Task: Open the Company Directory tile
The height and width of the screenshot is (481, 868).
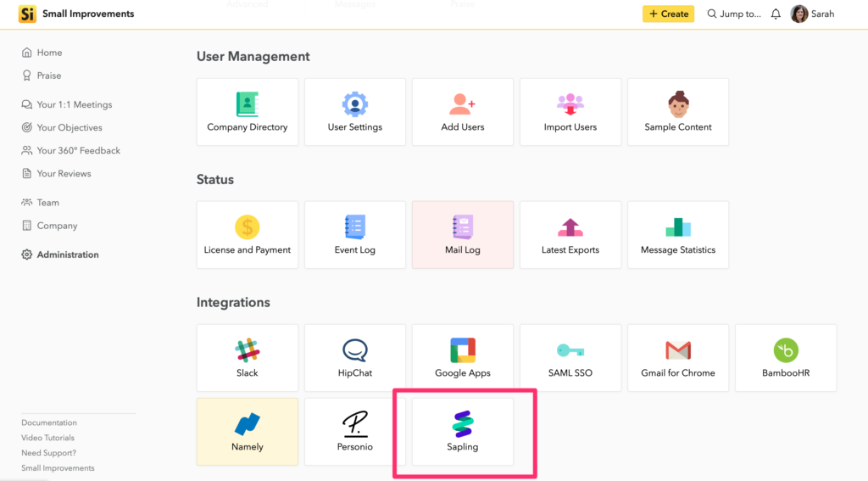Action: click(247, 112)
